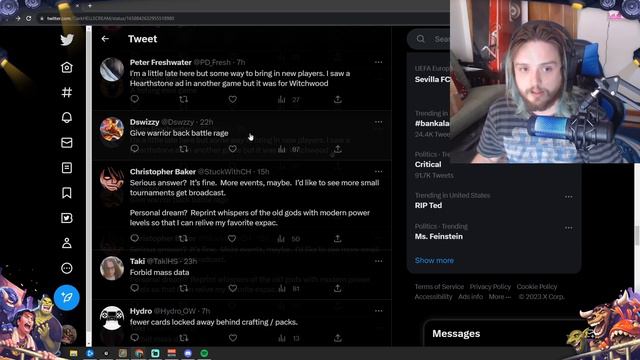The image size is (640, 360).
Task: Go back using Tweet header arrow
Action: [x=105, y=39]
